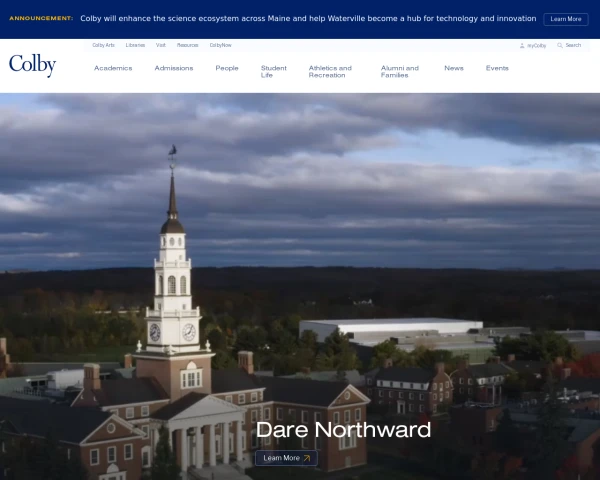The height and width of the screenshot is (480, 600).
Task: Open the Admissions menu
Action: pos(174,68)
